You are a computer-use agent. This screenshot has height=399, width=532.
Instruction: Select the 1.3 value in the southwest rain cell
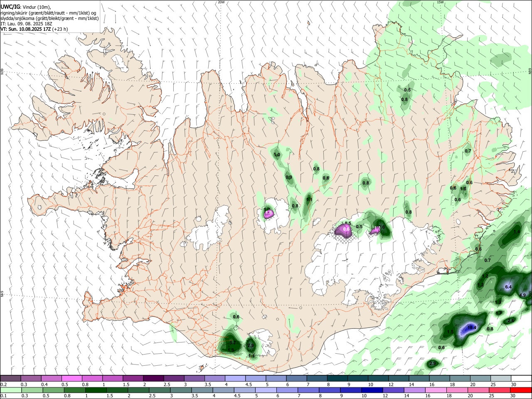231,350
